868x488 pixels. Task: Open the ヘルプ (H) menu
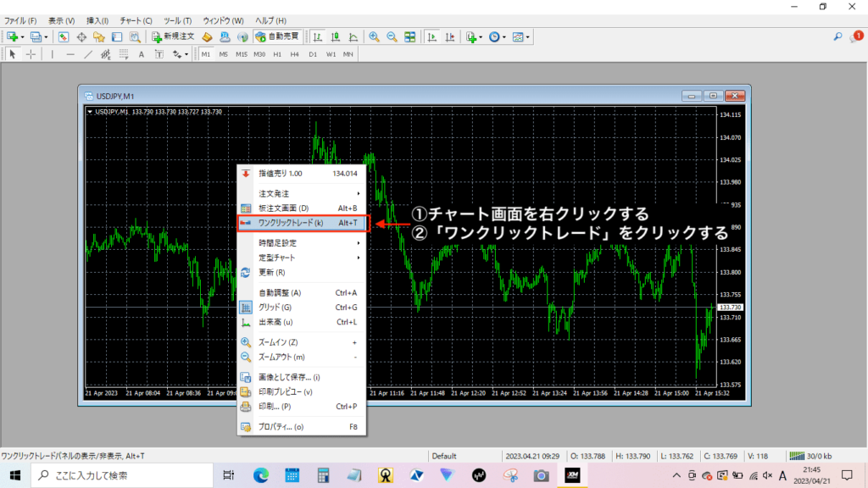coord(270,20)
